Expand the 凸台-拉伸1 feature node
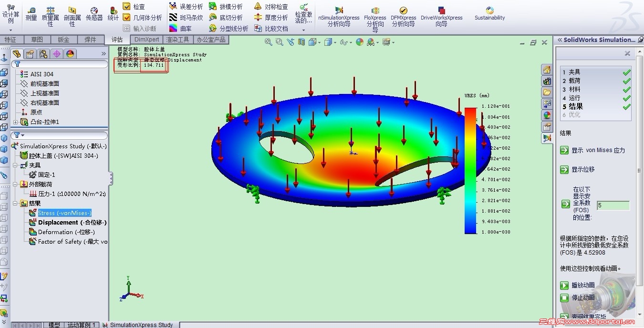This screenshot has width=644, height=328. coord(16,122)
